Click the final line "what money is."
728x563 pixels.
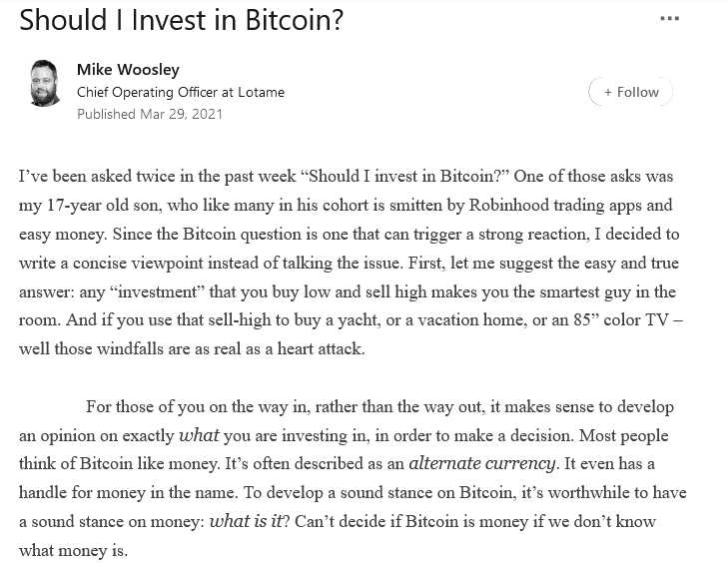pos(73,551)
